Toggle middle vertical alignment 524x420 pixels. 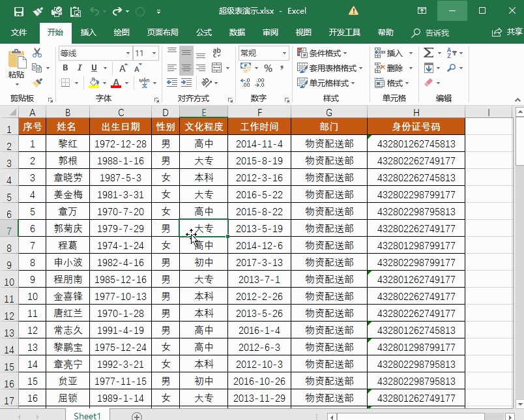pyautogui.click(x=186, y=53)
